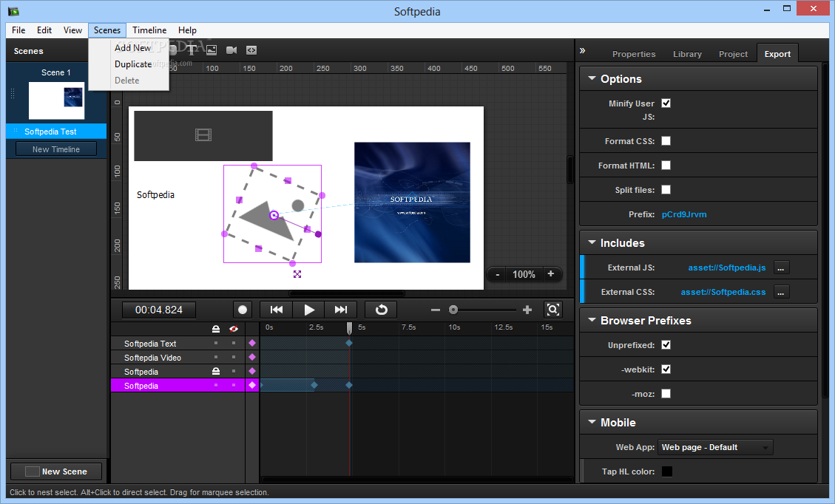Switch to the Library tab
The image size is (835, 504).
687,54
